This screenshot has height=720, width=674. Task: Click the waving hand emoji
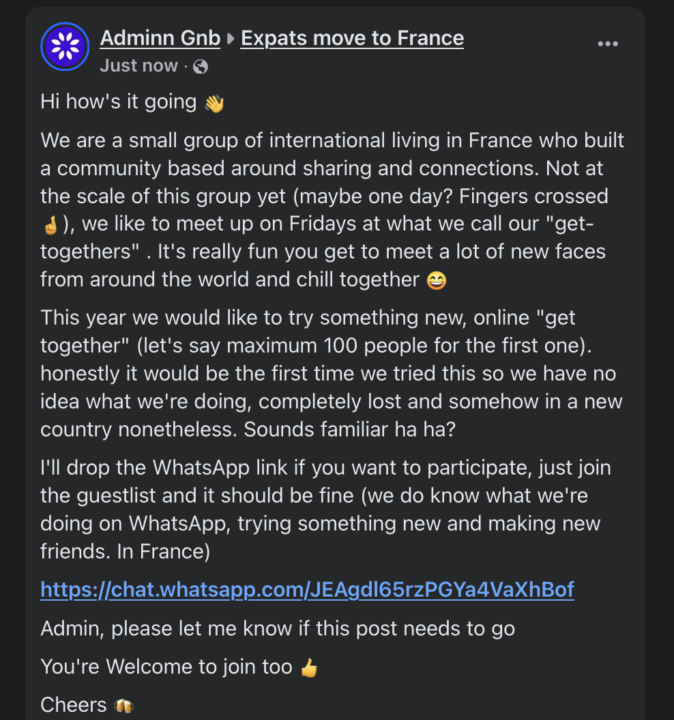pyautogui.click(x=215, y=103)
